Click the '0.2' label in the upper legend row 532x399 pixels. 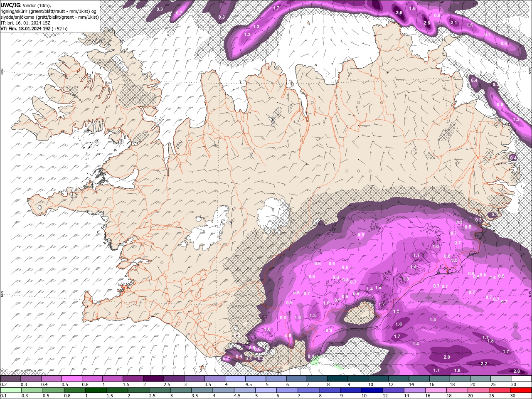point(3,384)
